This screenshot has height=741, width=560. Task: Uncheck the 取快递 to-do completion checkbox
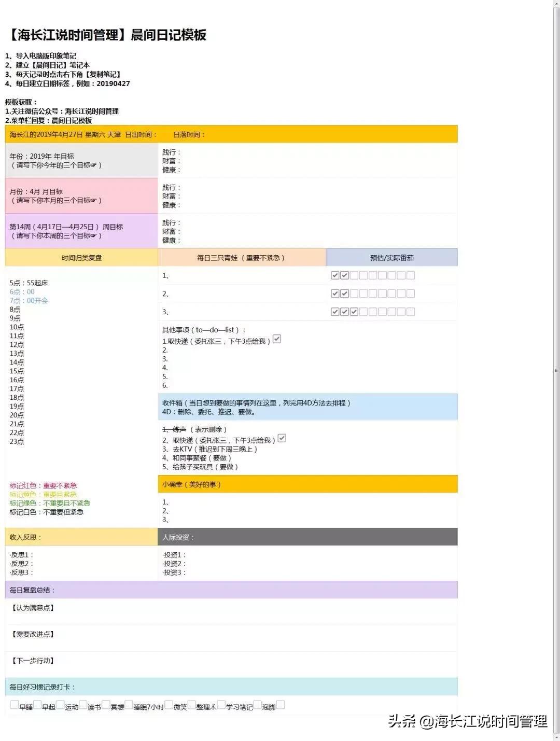pos(278,339)
